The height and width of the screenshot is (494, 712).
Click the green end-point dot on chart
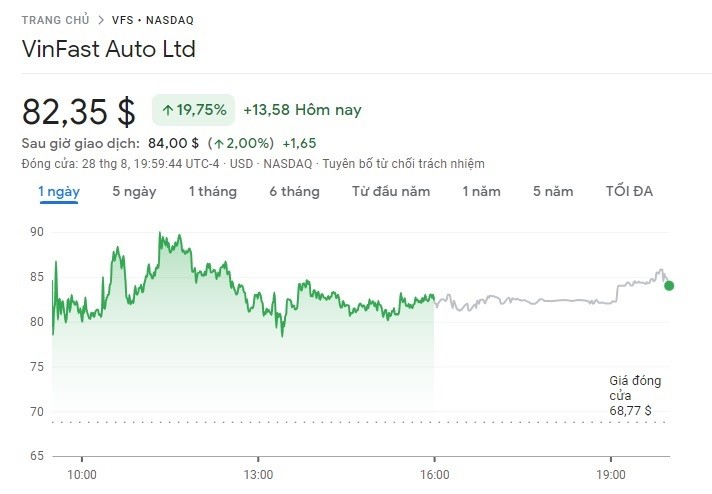point(669,285)
